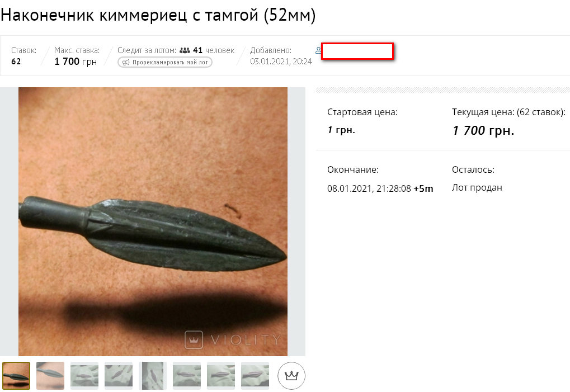
Task: Click the "Лот продан" status text
Action: pyautogui.click(x=477, y=188)
